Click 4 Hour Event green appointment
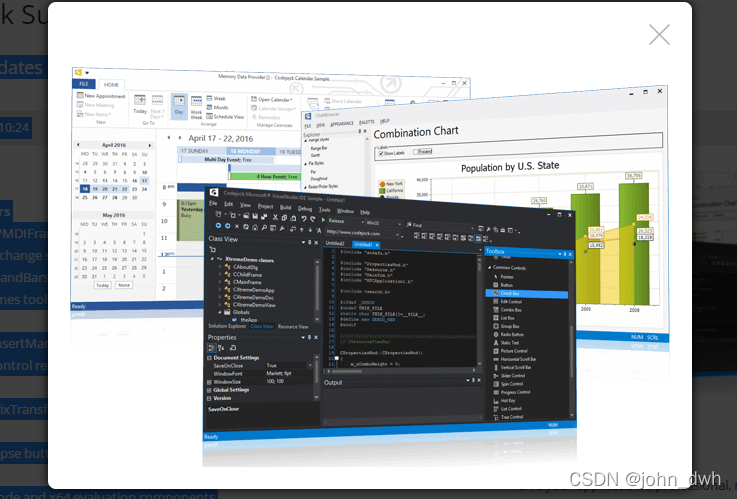Image resolution: width=737 pixels, height=499 pixels. pos(264,177)
